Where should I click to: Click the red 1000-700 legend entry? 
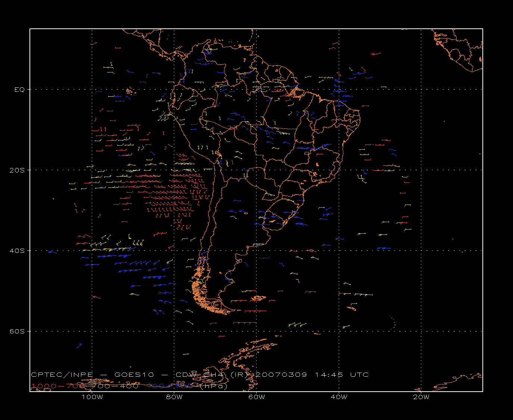click(x=58, y=386)
